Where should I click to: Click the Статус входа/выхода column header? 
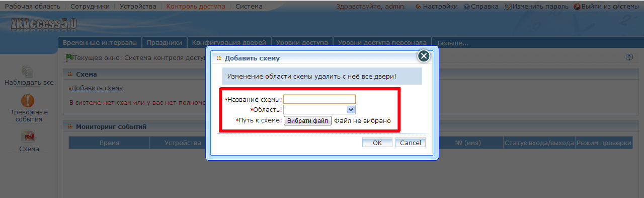539,143
